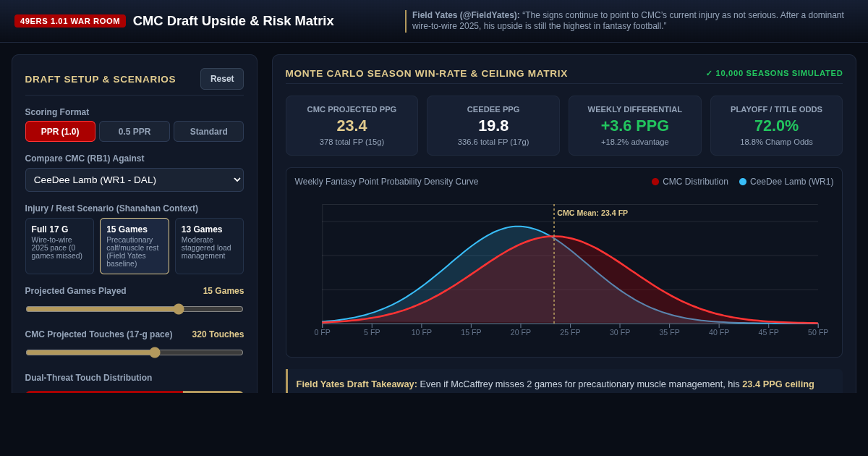Select the 15 Games scenario card

[x=135, y=246]
